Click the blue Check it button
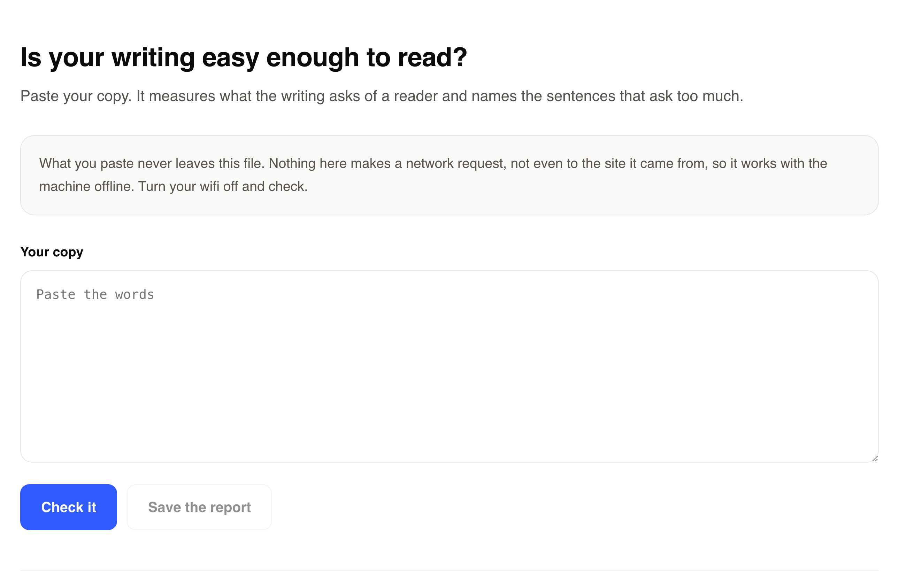Screen dimensions: 899x588 (x=68, y=507)
